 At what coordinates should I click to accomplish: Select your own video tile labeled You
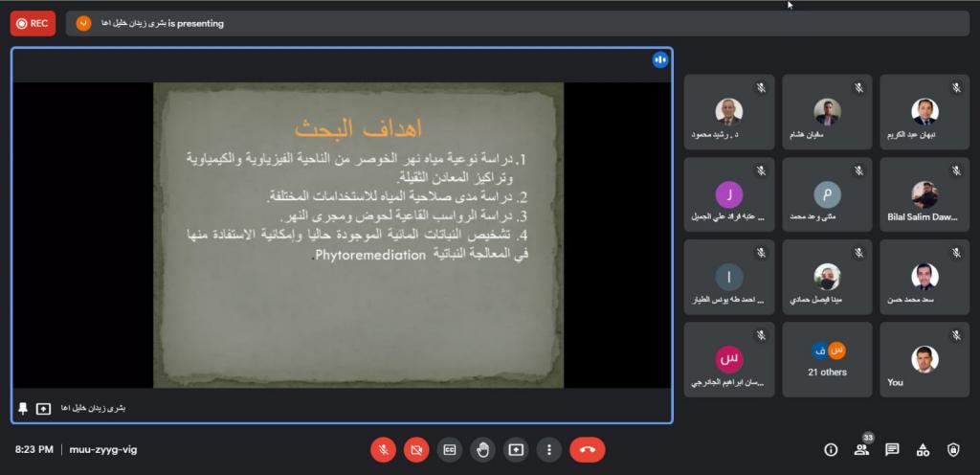coord(924,359)
